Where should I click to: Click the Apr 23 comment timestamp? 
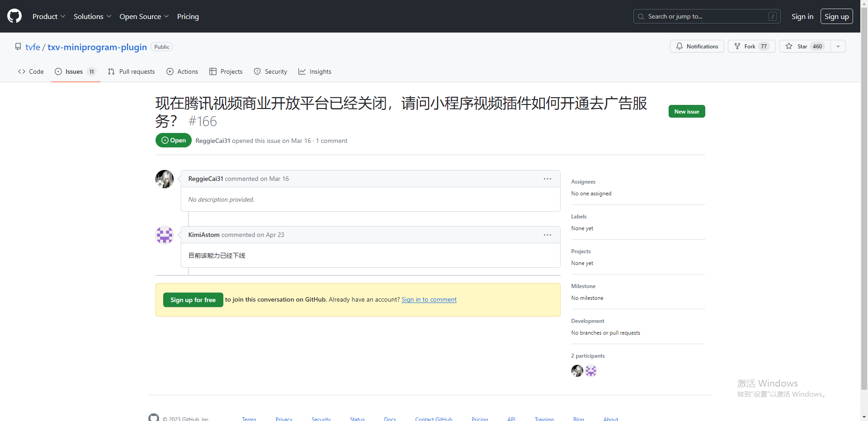pos(275,235)
